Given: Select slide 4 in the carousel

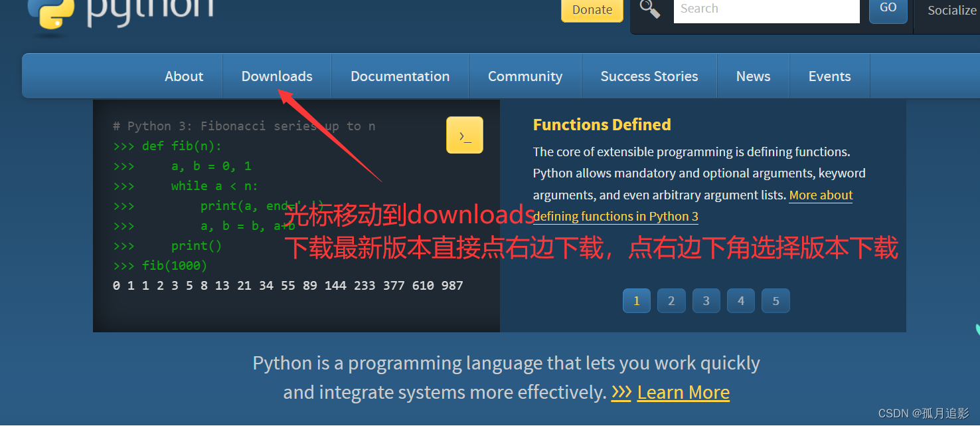Looking at the screenshot, I should [741, 301].
